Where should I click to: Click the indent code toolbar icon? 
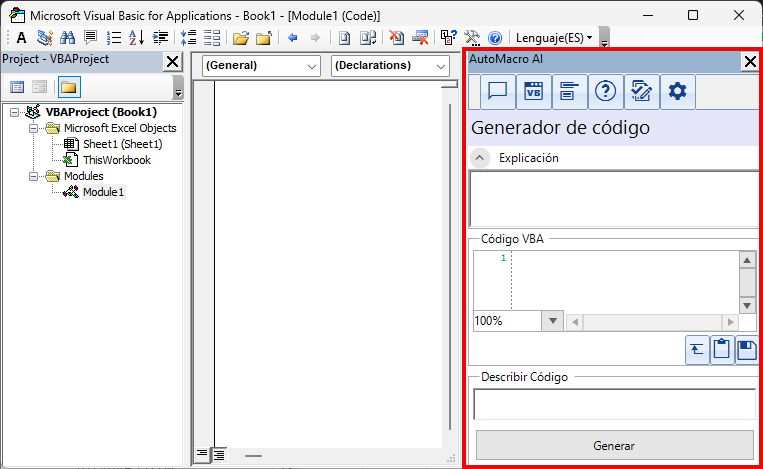160,37
